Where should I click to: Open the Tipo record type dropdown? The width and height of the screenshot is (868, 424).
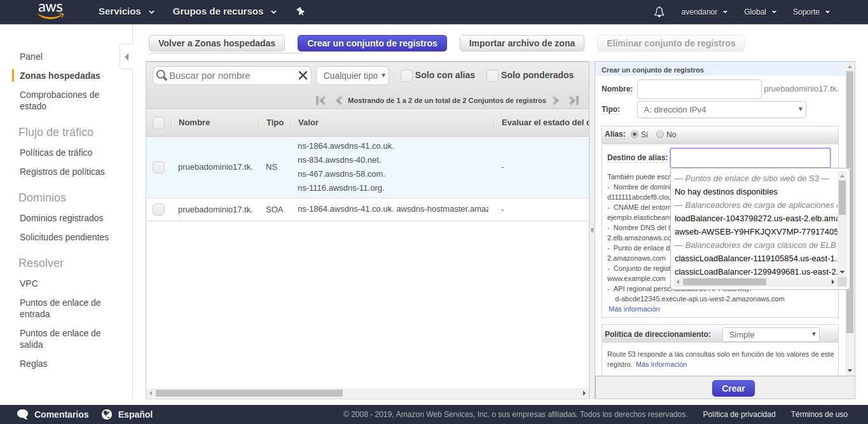[x=722, y=109]
